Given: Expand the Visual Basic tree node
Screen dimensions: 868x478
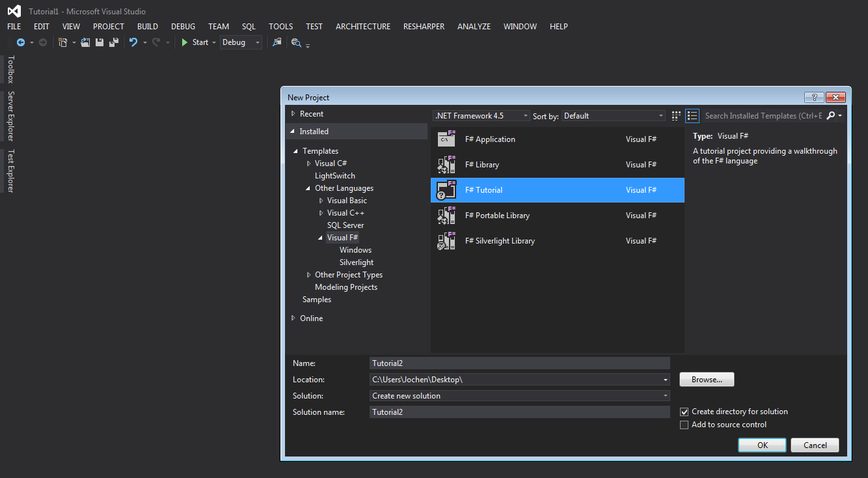Looking at the screenshot, I should (x=321, y=201).
